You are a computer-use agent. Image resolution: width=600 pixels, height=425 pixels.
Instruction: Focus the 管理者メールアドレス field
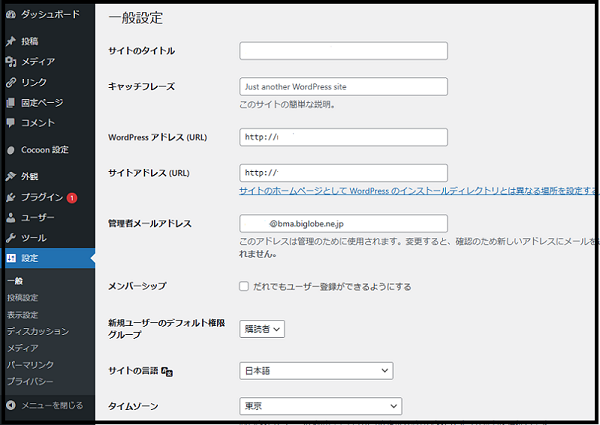click(344, 223)
